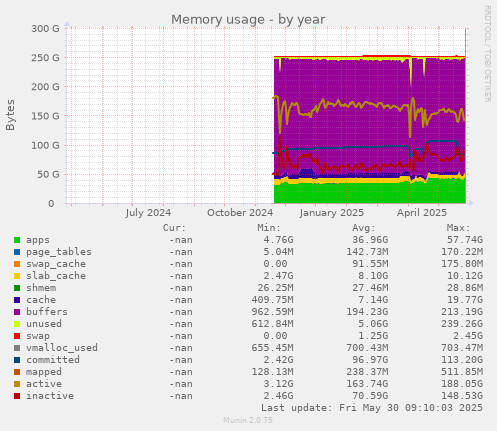The width and height of the screenshot is (497, 431).
Task: Click the 'Cur:' column header
Action: pyautogui.click(x=174, y=228)
